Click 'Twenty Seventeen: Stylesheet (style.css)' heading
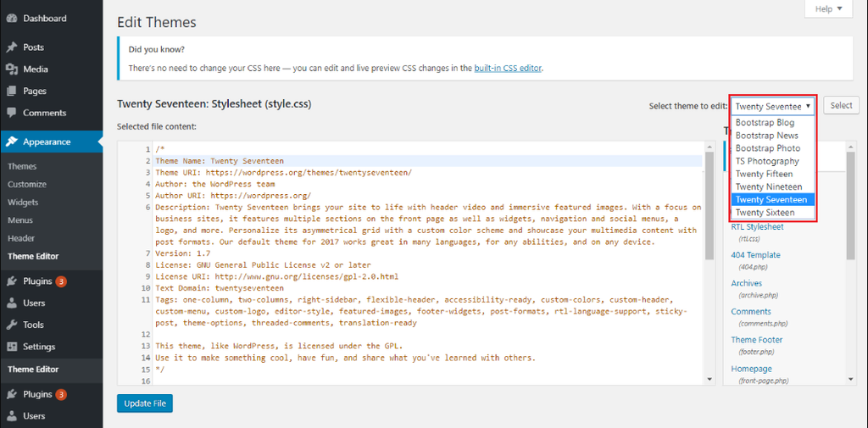Image resolution: width=868 pixels, height=428 pixels. coord(214,103)
